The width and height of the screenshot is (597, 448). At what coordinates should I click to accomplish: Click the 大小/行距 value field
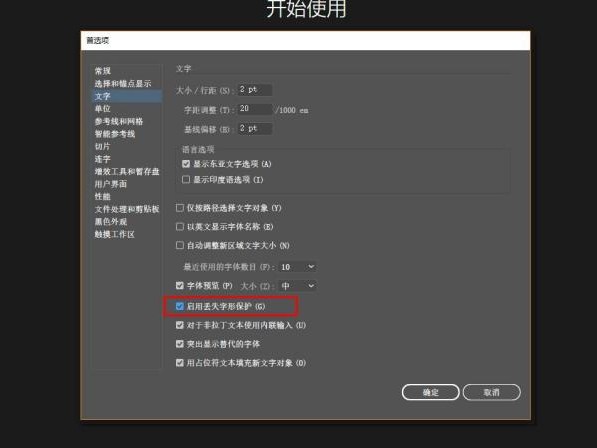coord(255,90)
